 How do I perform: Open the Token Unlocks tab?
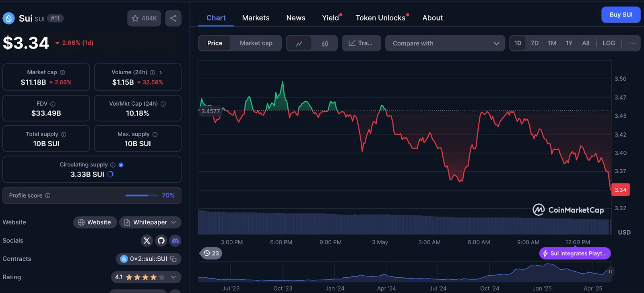(380, 18)
